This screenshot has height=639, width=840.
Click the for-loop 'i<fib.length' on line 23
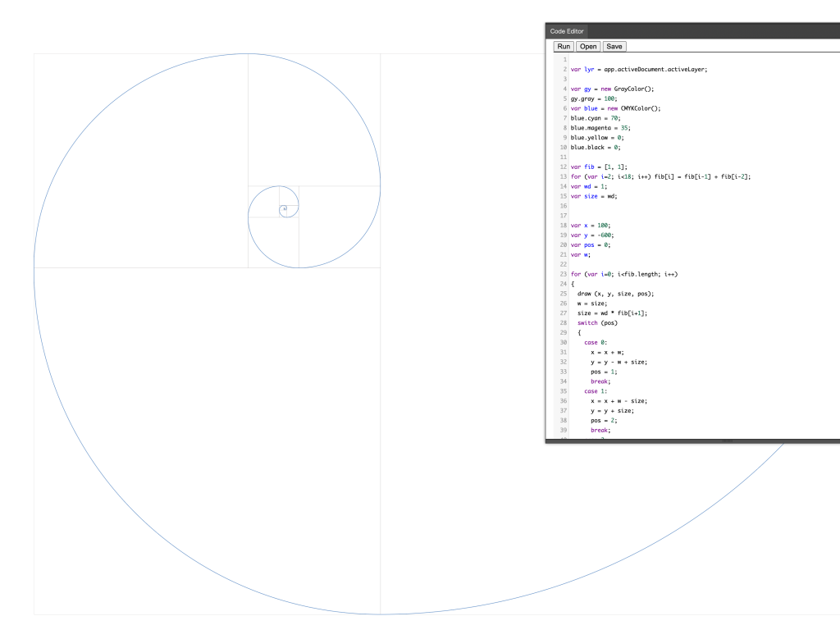tap(624, 274)
